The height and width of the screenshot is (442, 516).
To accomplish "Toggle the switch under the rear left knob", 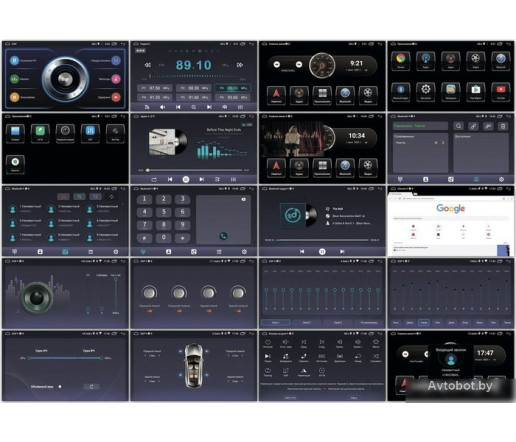I will coord(209,311).
